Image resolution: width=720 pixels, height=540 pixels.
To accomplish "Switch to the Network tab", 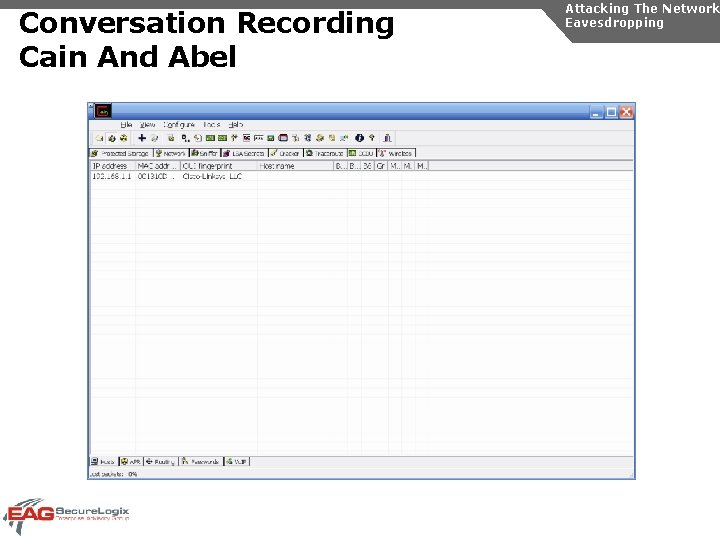I will (x=171, y=153).
